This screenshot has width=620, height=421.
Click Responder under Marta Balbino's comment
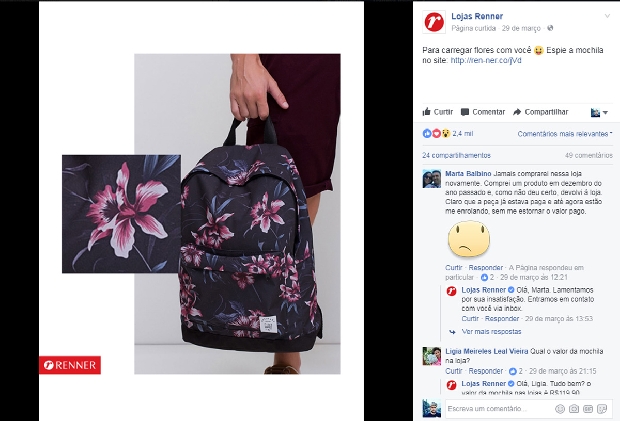point(486,268)
